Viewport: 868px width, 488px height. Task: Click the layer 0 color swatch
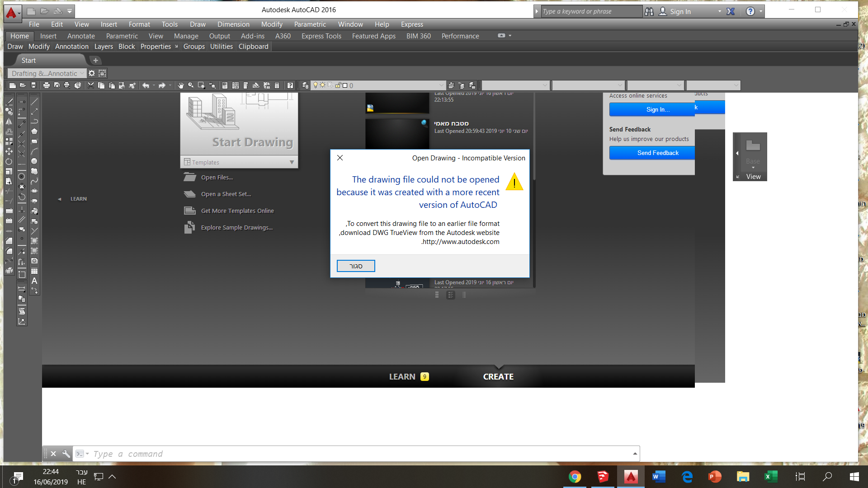345,85
